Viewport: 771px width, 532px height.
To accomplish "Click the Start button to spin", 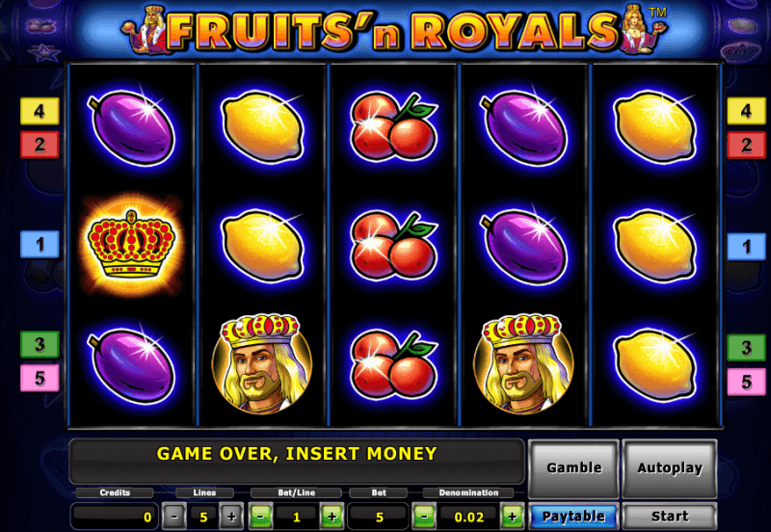I will [669, 517].
